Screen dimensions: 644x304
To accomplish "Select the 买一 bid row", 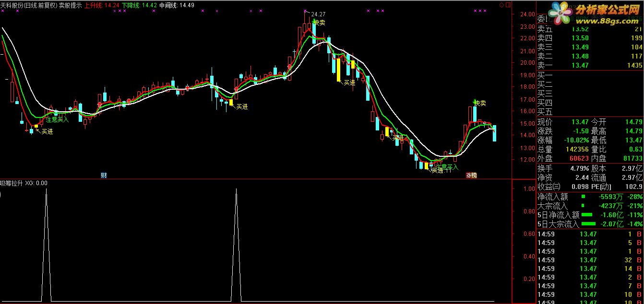I will tap(590, 75).
